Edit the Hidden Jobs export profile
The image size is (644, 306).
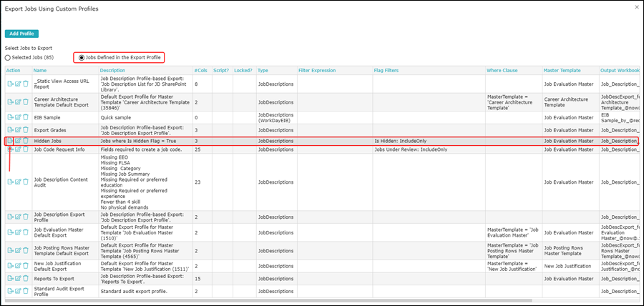[18, 142]
